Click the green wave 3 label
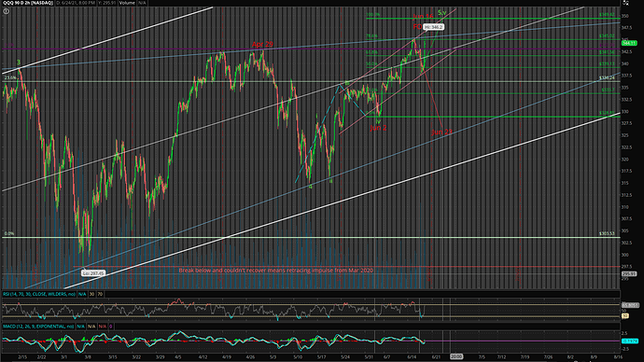 19,63
